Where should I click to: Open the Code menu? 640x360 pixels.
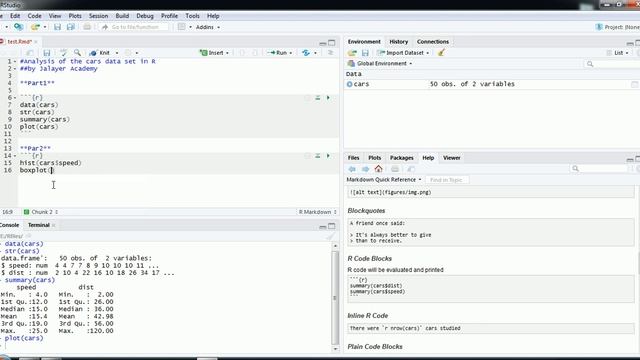34,16
